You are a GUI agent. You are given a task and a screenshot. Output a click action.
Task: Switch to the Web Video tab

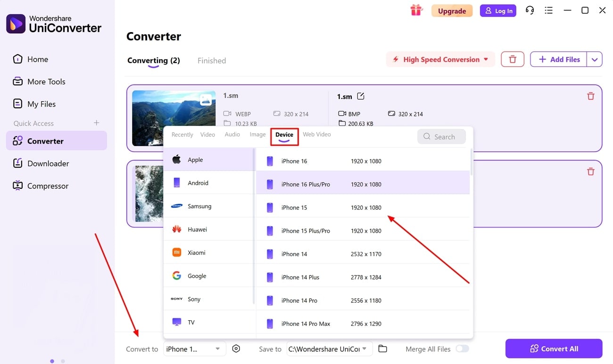click(317, 135)
